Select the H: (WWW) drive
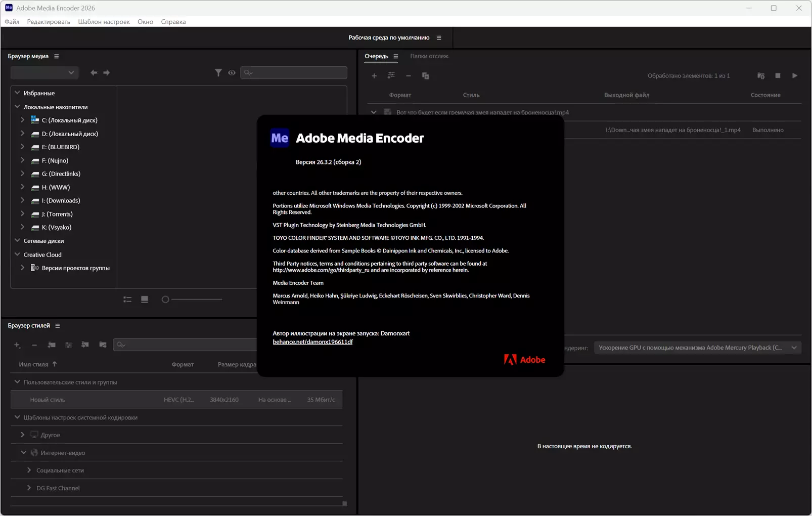This screenshot has height=516, width=812. [x=56, y=187]
